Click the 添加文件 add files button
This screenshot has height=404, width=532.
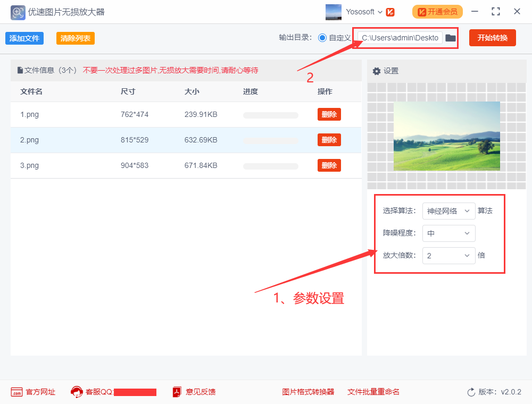[24, 38]
